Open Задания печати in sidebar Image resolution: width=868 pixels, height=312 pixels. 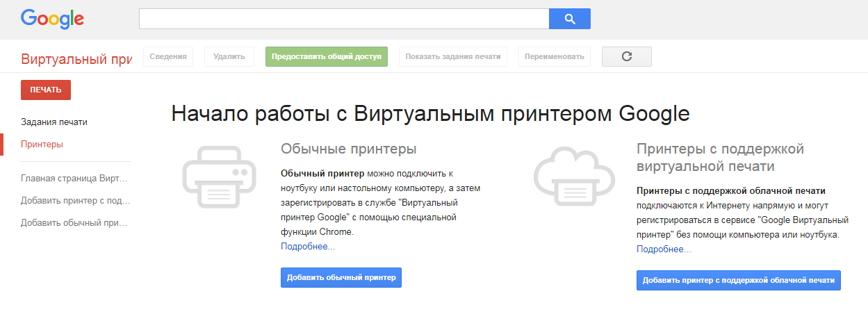pyautogui.click(x=54, y=122)
